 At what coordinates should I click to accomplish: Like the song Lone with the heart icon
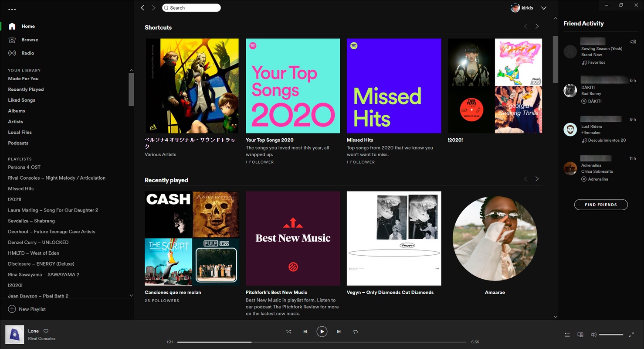[46, 331]
